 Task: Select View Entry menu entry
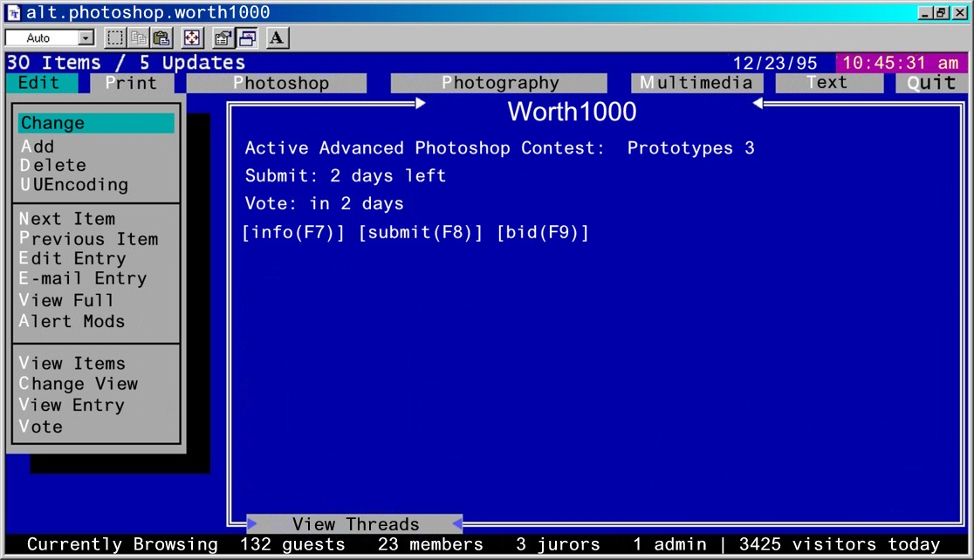(72, 405)
